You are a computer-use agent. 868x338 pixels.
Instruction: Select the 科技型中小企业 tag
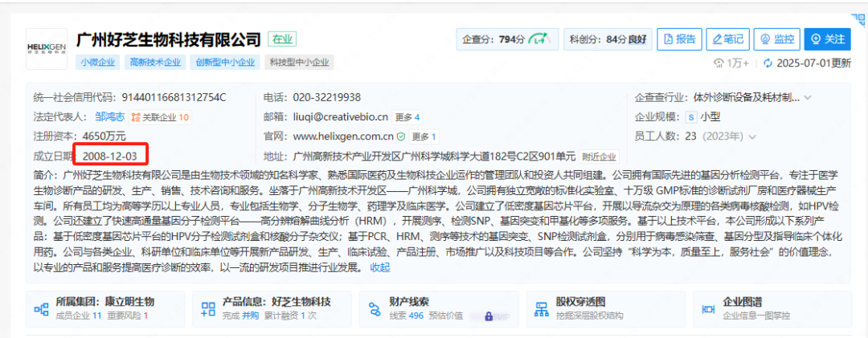pos(299,62)
